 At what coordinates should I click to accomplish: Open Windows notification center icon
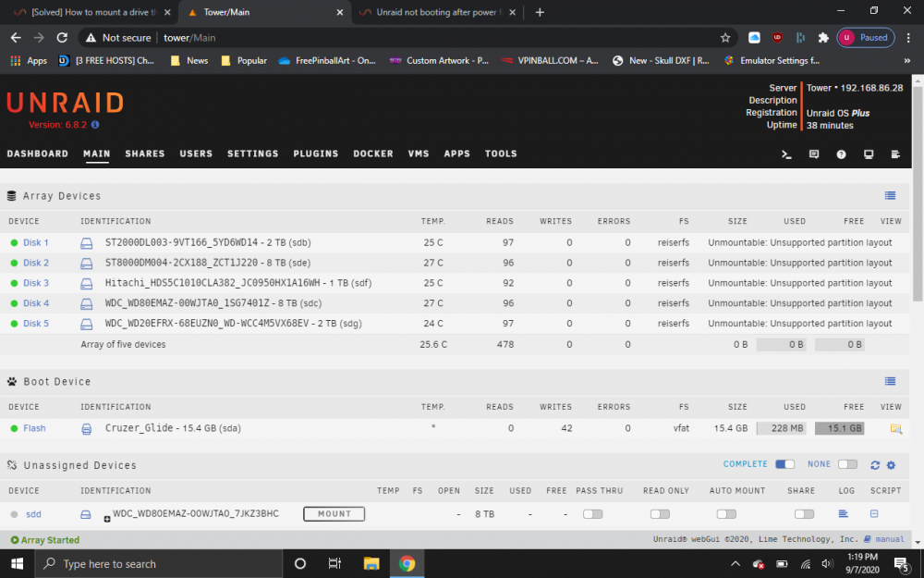(x=901, y=564)
